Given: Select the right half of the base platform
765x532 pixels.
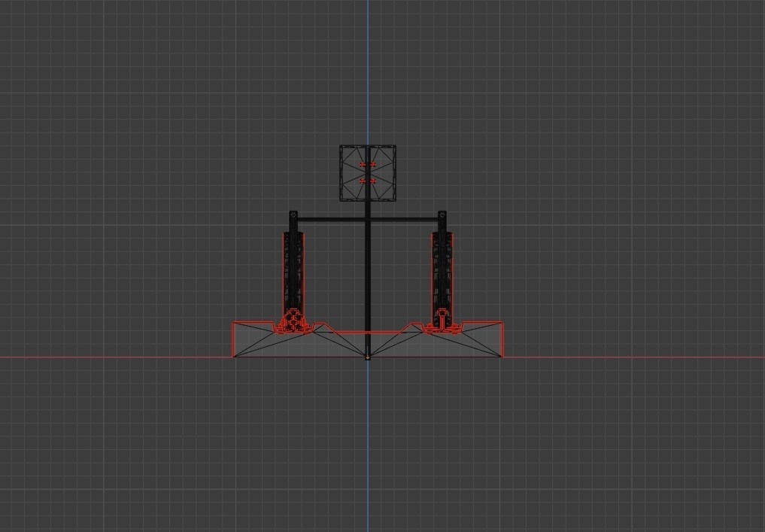Looking at the screenshot, I should coord(436,340).
